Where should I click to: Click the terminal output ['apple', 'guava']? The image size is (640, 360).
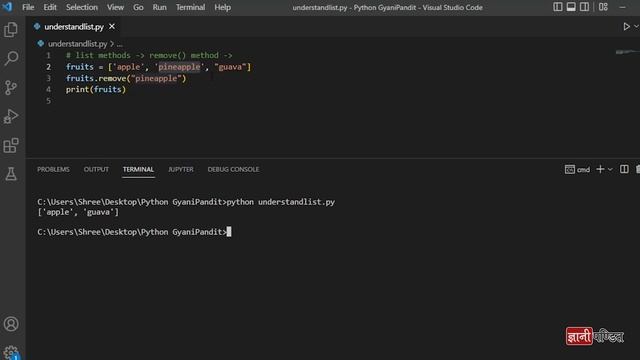(78, 212)
